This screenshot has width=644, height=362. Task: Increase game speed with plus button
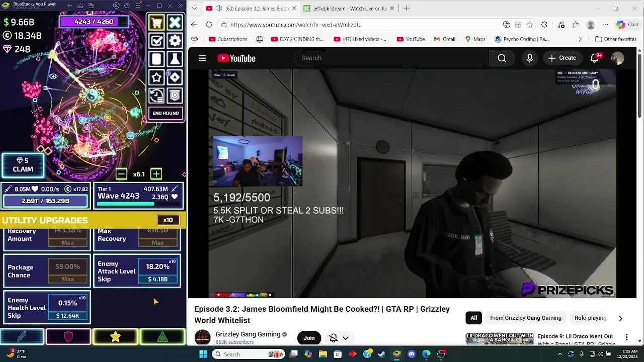(x=156, y=174)
